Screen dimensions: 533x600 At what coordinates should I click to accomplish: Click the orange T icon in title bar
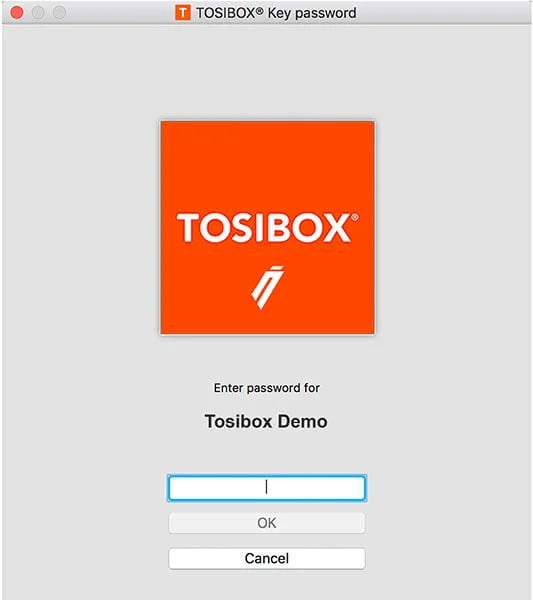pyautogui.click(x=183, y=13)
